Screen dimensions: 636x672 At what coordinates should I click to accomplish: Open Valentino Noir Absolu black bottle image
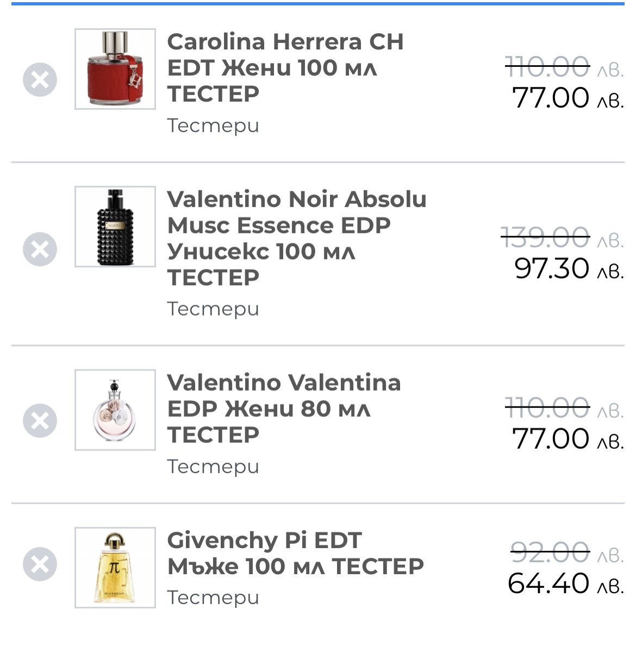tap(115, 227)
